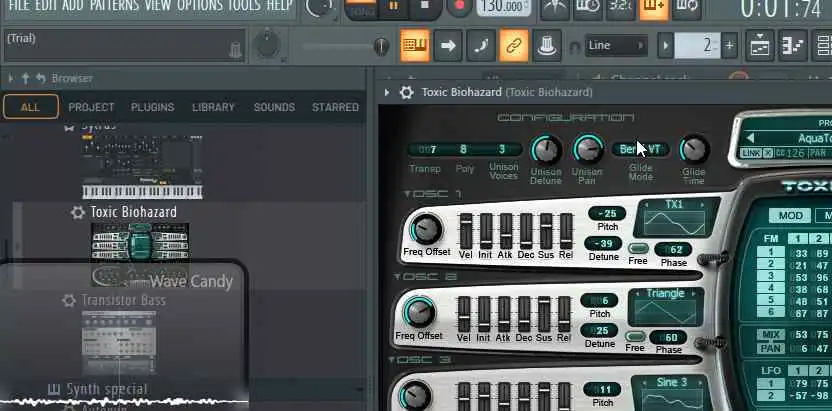This screenshot has height=411, width=832.
Task: Toggle the magnet snap icon
Action: click(574, 47)
